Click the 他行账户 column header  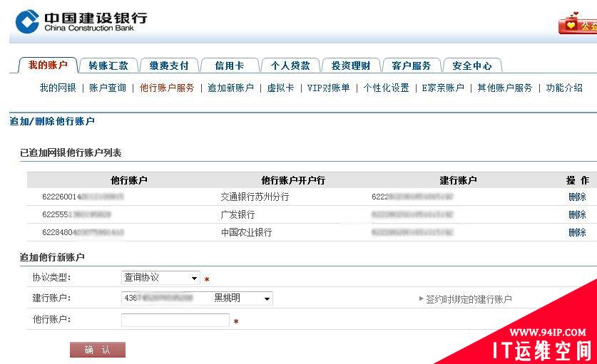coord(128,180)
